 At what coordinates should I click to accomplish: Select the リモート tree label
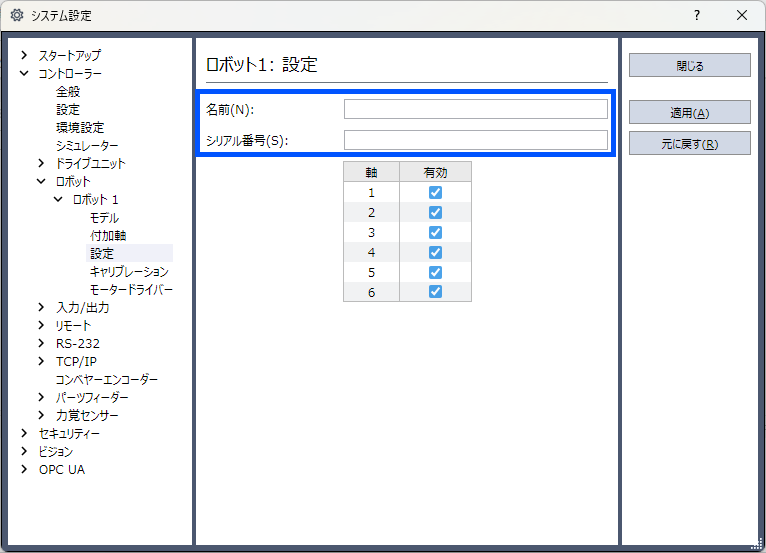[x=73, y=325]
